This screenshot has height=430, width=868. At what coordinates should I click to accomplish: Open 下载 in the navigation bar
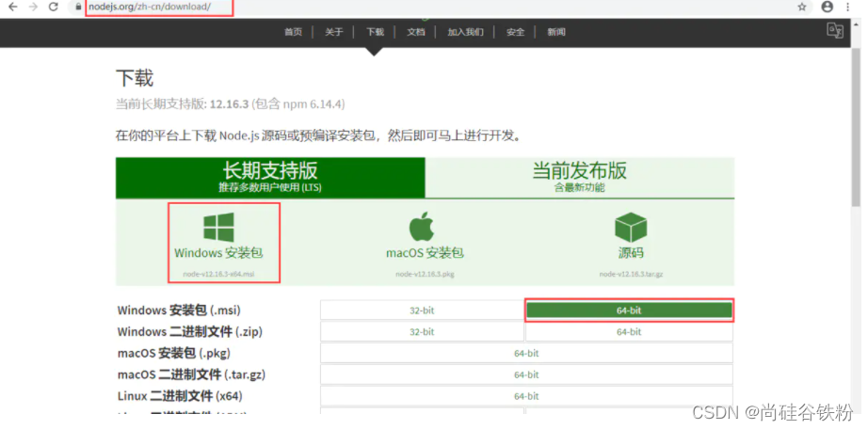(375, 32)
